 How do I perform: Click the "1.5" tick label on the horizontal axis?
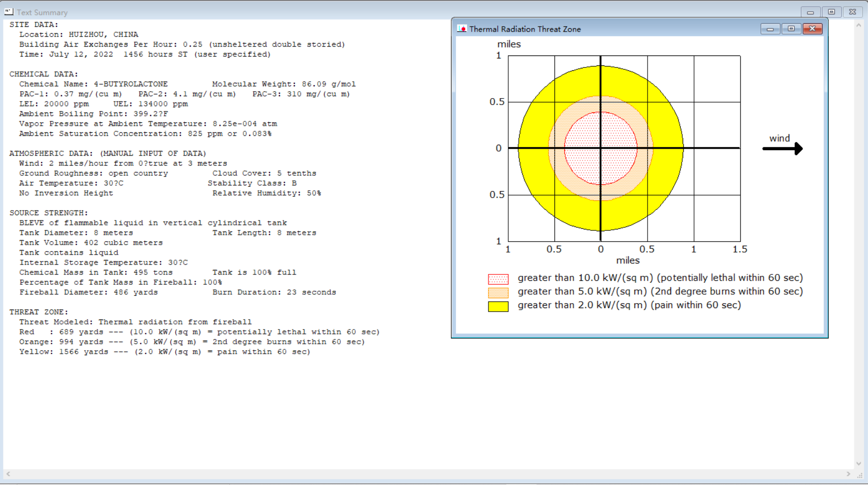tap(740, 249)
